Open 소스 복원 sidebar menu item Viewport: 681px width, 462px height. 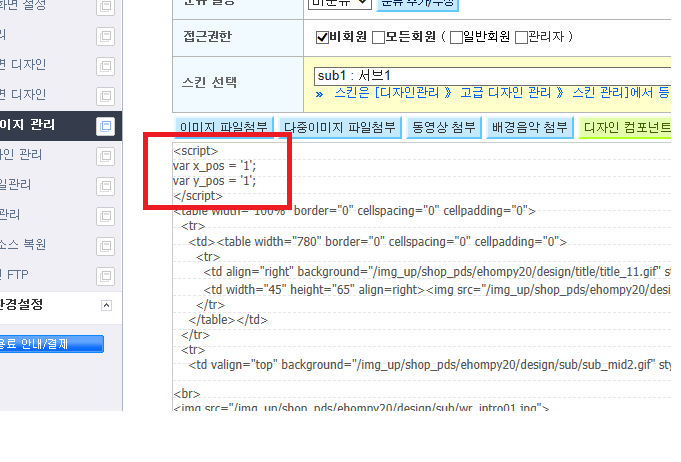tap(23, 245)
